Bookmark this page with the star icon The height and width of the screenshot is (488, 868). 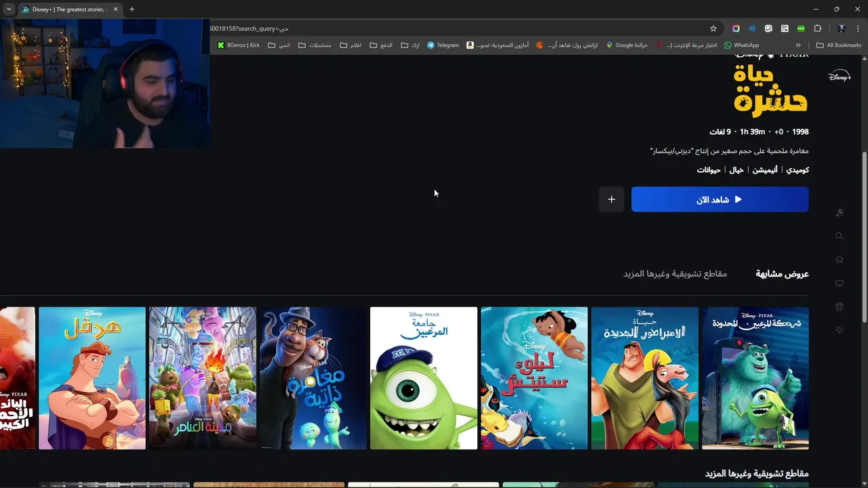pos(713,28)
